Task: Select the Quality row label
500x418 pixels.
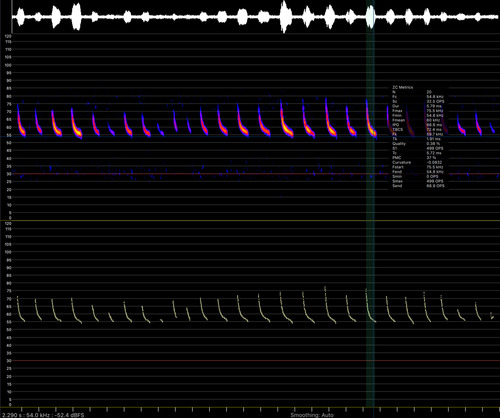Action: pyautogui.click(x=399, y=144)
